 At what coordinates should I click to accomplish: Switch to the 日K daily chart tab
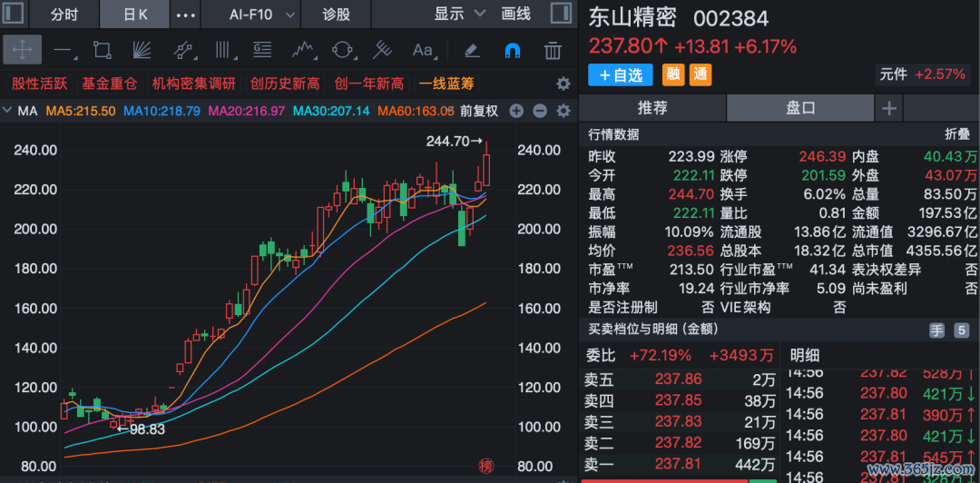coord(135,15)
